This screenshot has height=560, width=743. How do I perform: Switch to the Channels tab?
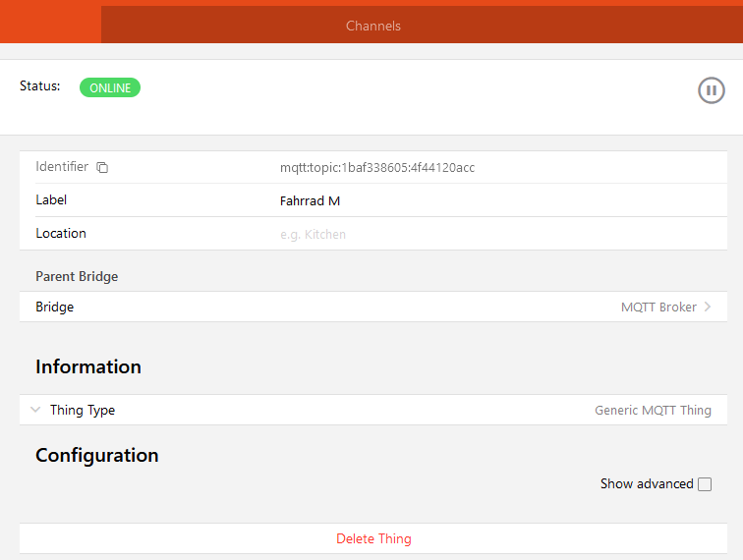coord(373,26)
